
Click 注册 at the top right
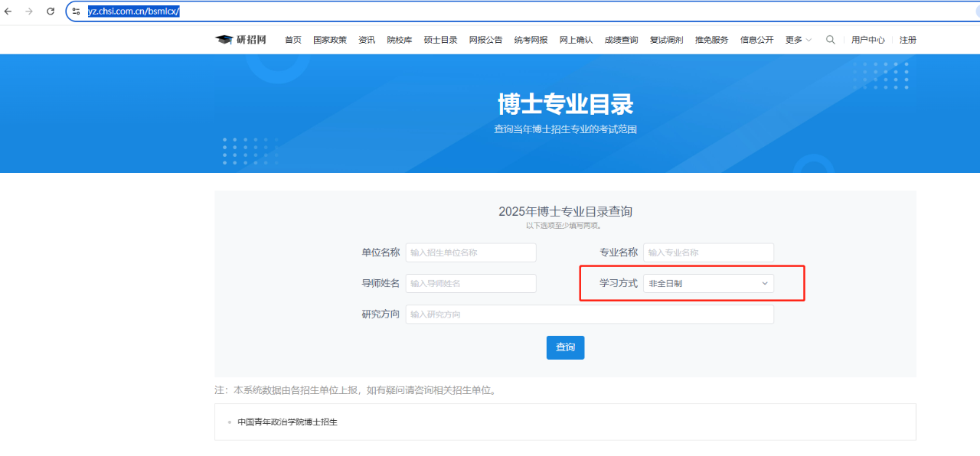pyautogui.click(x=908, y=39)
